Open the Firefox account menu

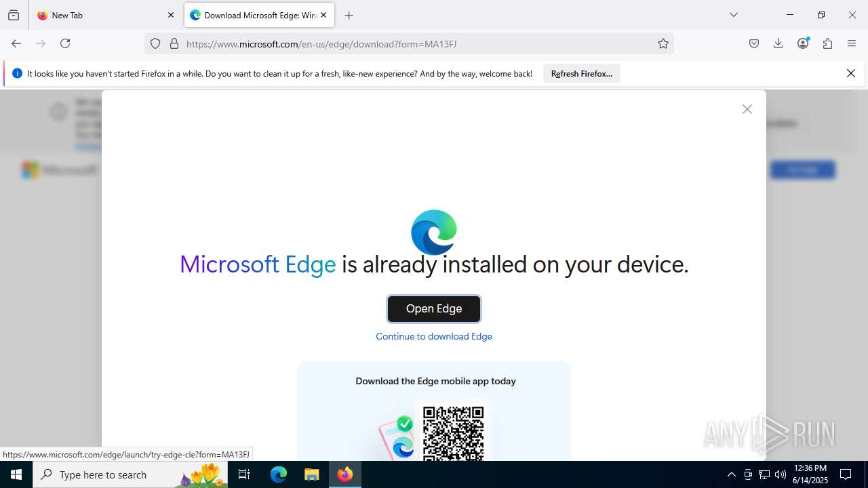[x=803, y=43]
